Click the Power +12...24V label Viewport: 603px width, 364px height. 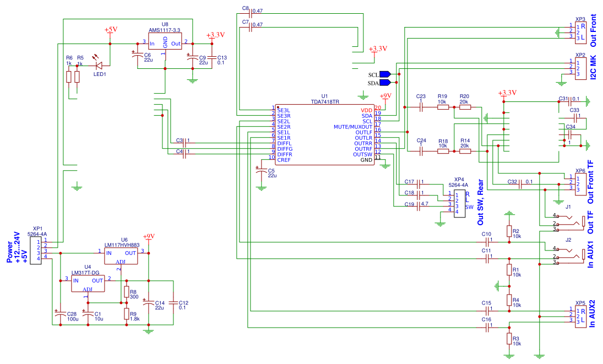[x=17, y=247]
